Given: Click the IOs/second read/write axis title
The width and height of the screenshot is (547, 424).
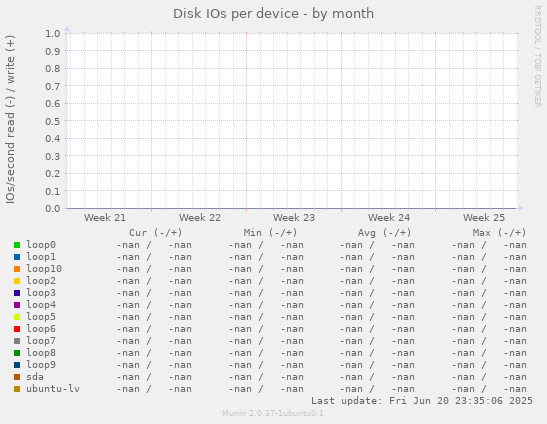Looking at the screenshot, I should pyautogui.click(x=10, y=119).
